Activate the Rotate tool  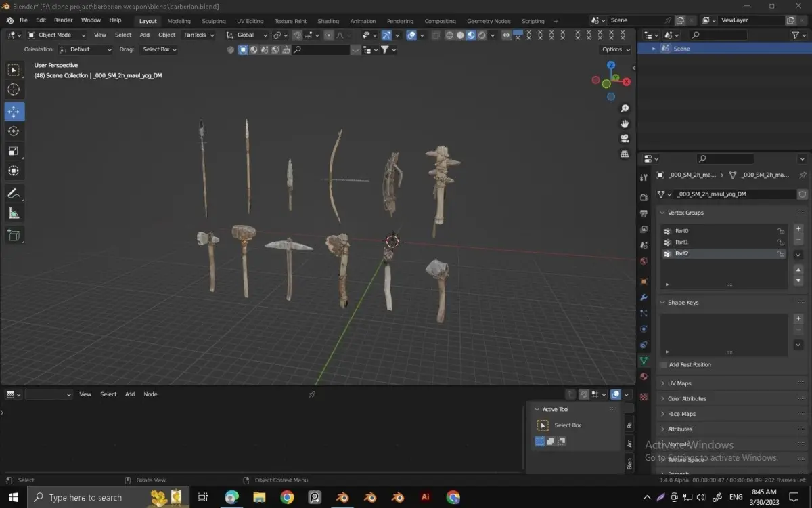click(x=14, y=131)
